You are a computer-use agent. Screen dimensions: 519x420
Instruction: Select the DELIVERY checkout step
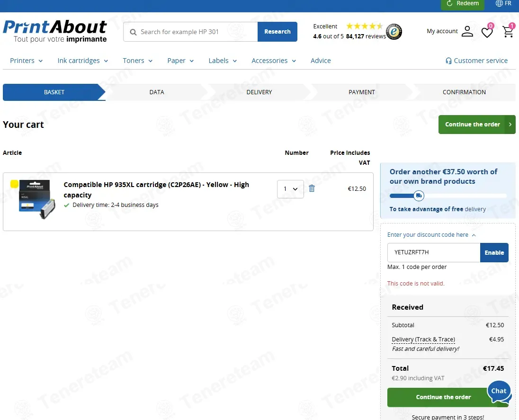259,92
